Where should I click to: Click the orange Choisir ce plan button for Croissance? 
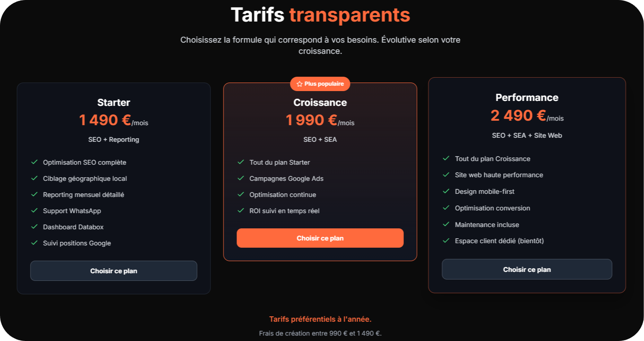[x=320, y=238]
